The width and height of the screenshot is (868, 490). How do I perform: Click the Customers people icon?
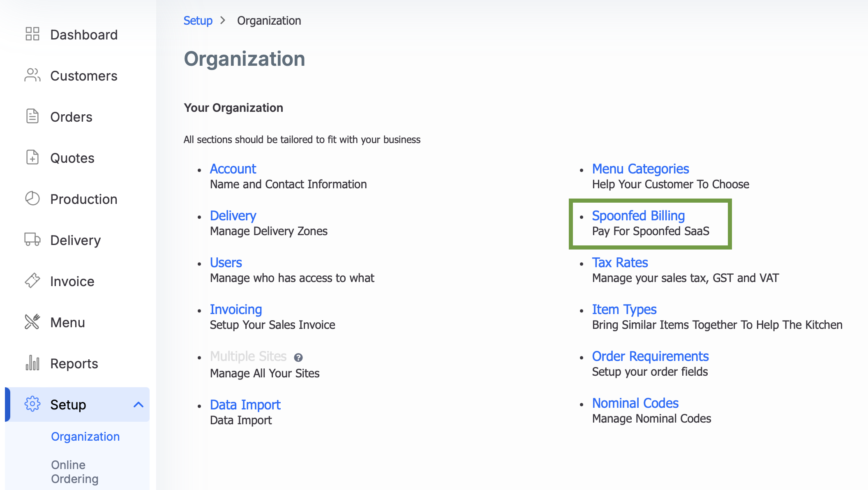tap(32, 75)
